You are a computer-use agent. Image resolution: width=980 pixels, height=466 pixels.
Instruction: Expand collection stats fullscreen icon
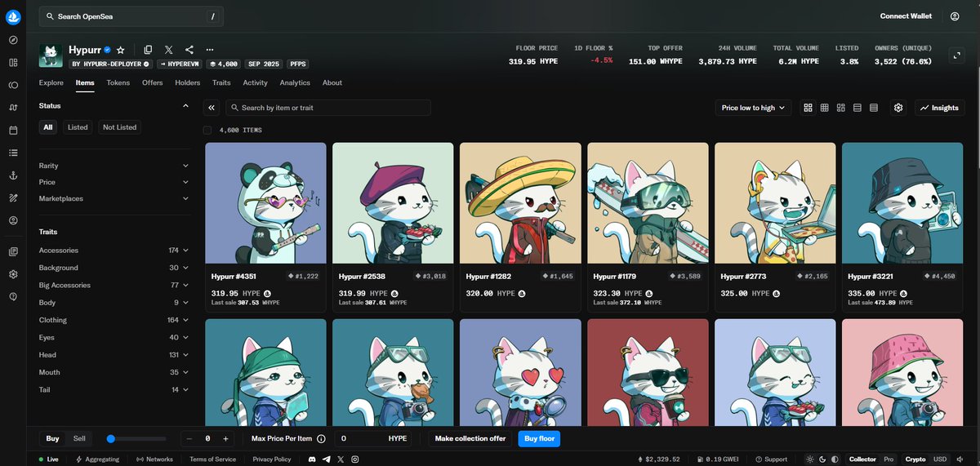pyautogui.click(x=957, y=55)
